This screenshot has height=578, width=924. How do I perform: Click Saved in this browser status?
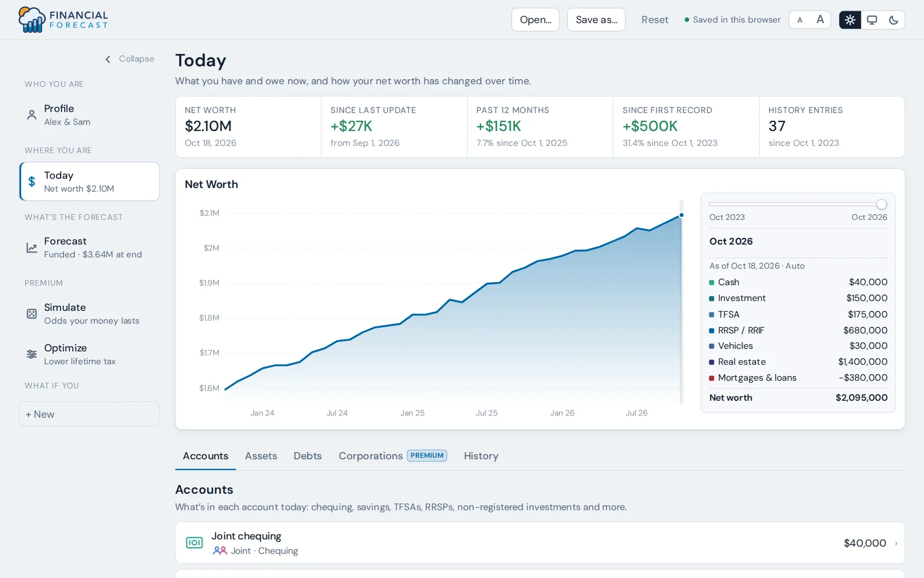(733, 20)
